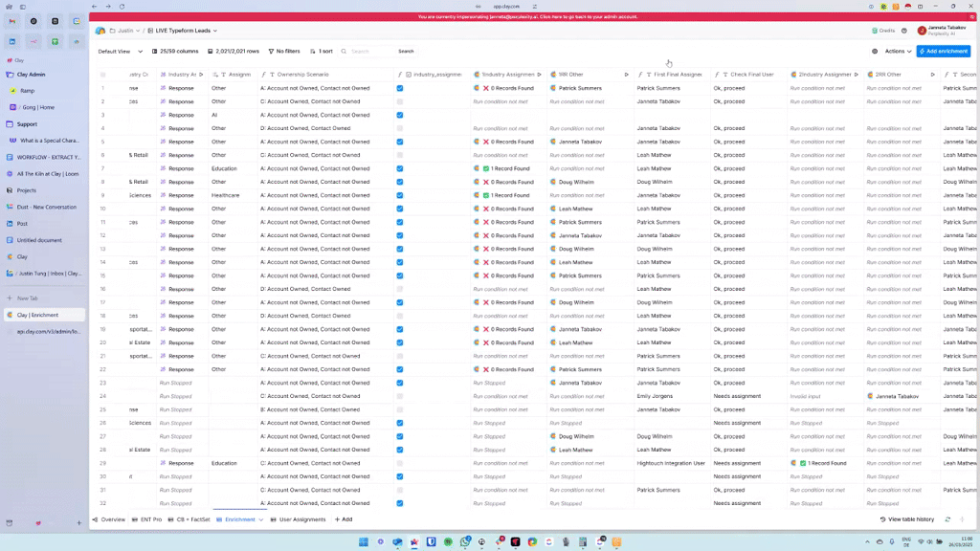Open the Credits indicator

(883, 31)
